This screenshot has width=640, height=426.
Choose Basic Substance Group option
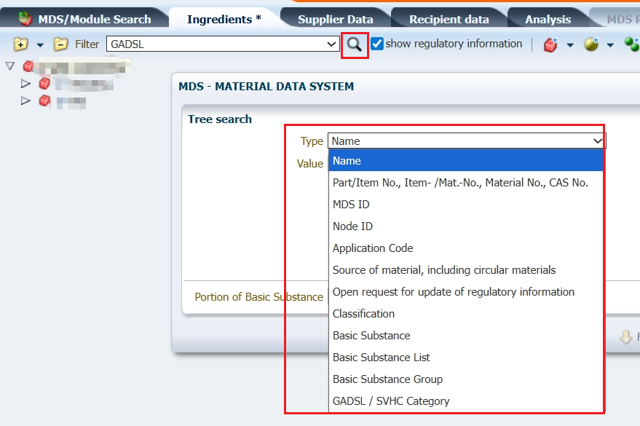point(466,379)
